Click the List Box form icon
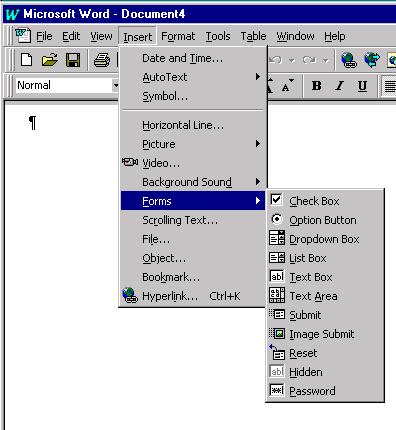The image size is (396, 430). tap(277, 257)
